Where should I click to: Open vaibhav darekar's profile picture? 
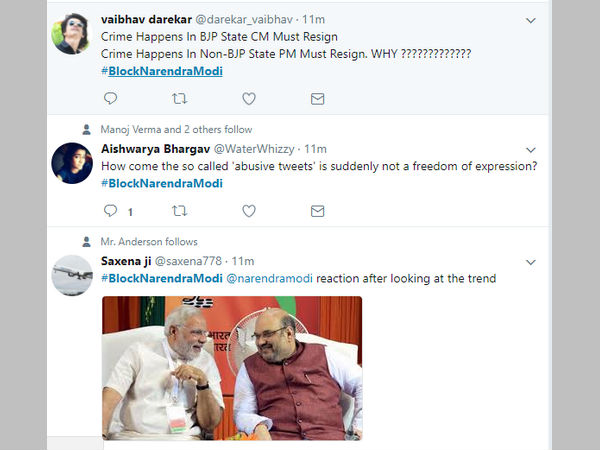point(73,33)
